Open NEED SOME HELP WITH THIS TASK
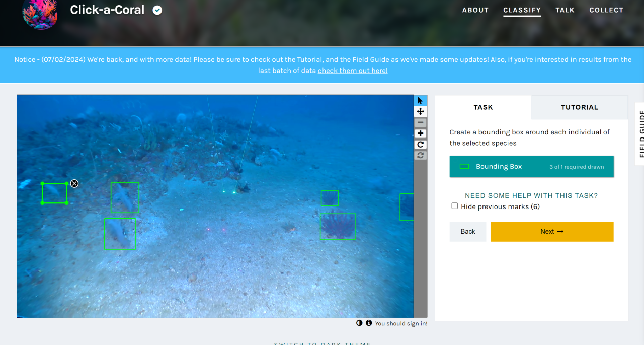Screen dimensions: 644x345 coord(531,195)
